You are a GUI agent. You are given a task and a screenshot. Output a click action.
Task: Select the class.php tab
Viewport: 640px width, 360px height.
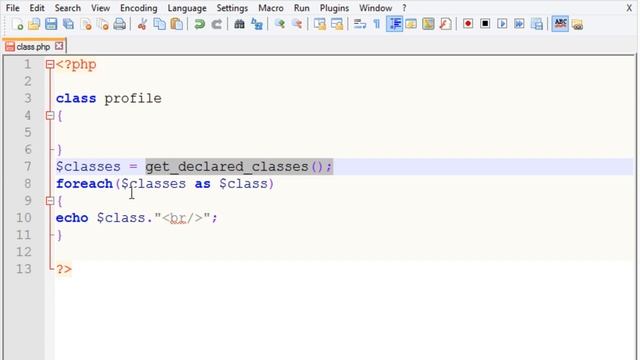click(x=33, y=47)
